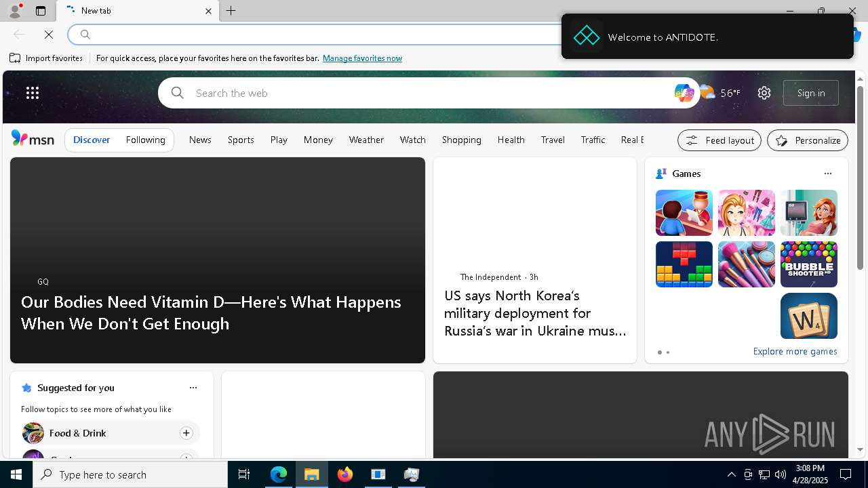The height and width of the screenshot is (488, 868).
Task: Open the Play category
Action: 279,140
